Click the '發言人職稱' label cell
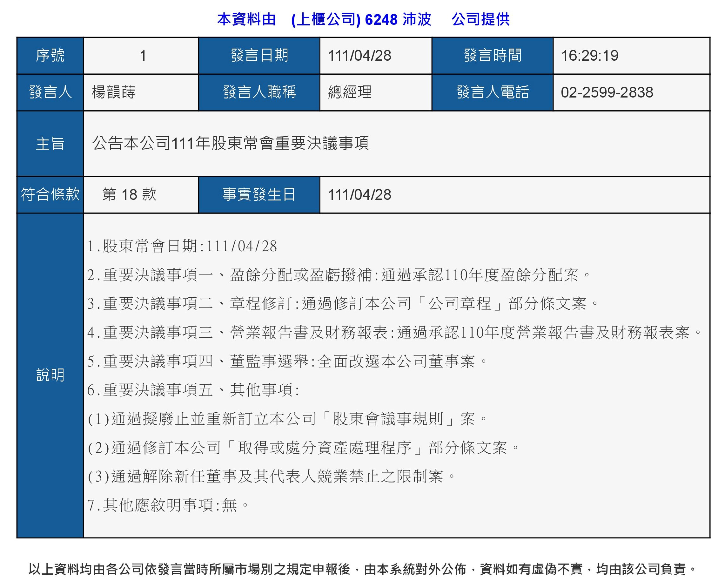The width and height of the screenshot is (725, 588). tap(259, 92)
